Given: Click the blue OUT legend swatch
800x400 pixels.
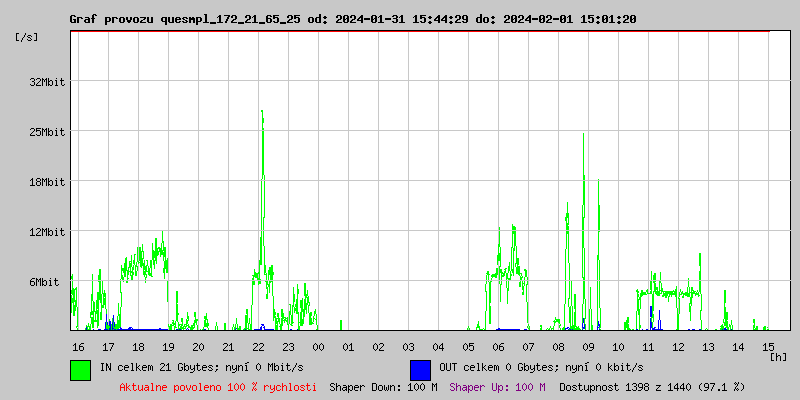Looking at the screenshot, I should [420, 369].
